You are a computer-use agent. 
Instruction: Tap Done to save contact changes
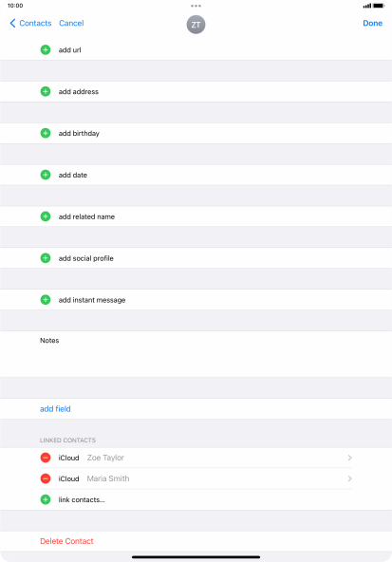coord(373,24)
